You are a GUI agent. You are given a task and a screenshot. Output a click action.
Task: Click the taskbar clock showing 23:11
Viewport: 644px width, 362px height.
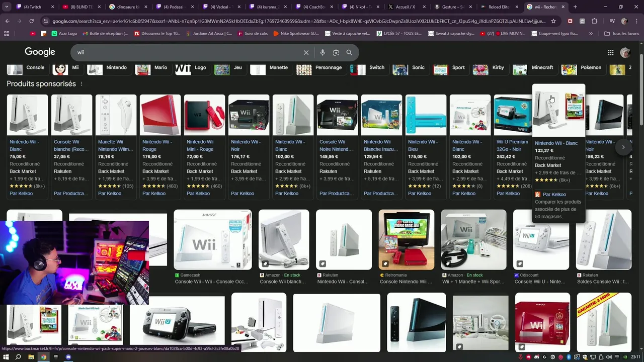[x=635, y=357]
